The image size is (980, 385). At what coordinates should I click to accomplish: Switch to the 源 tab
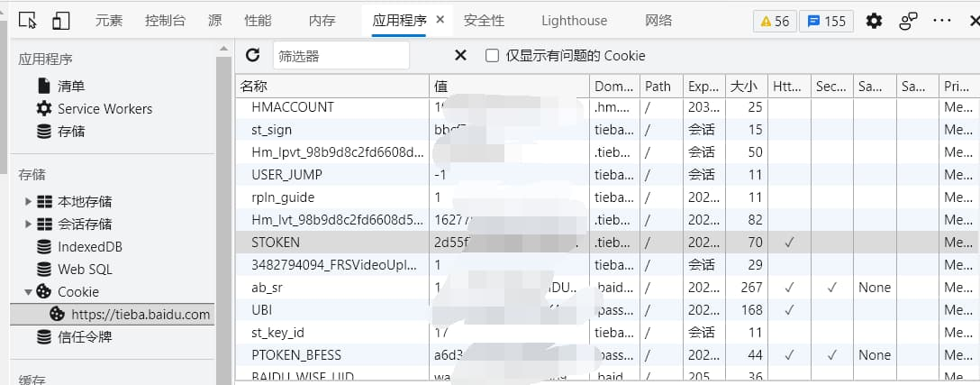[215, 21]
